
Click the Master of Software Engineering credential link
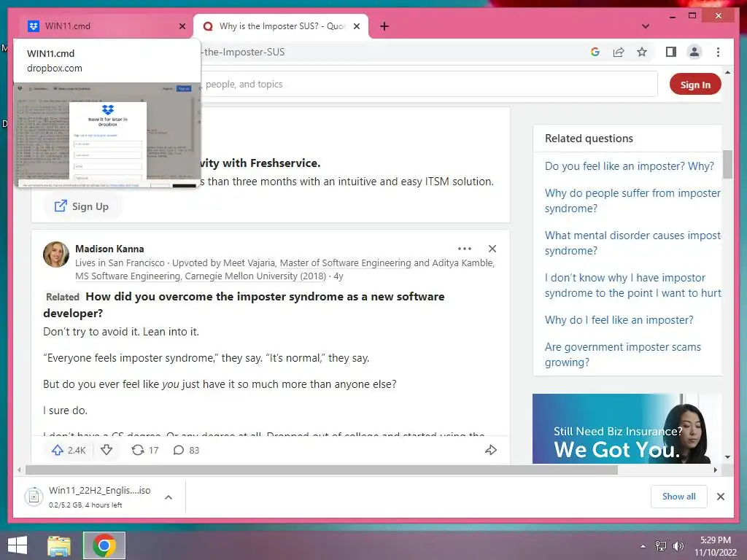345,262
